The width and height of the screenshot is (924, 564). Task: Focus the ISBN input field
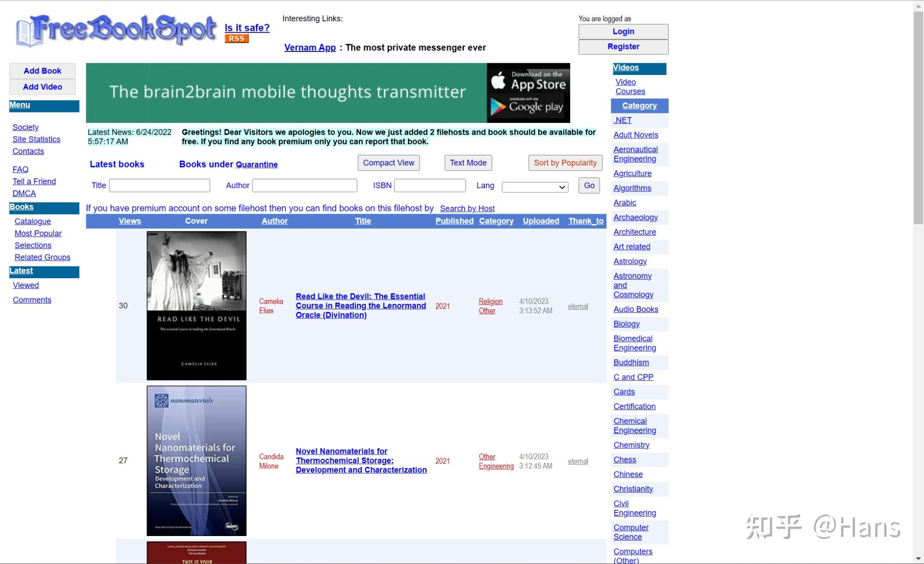(430, 186)
